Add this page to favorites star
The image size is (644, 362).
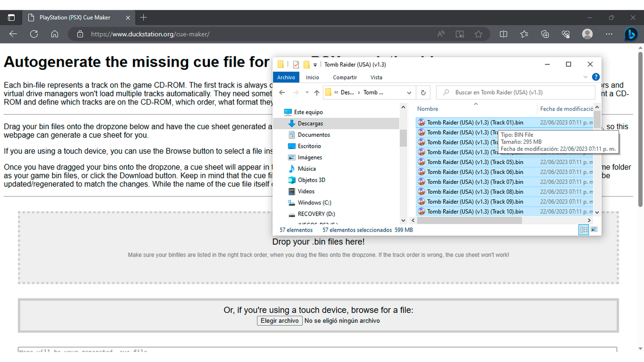478,34
